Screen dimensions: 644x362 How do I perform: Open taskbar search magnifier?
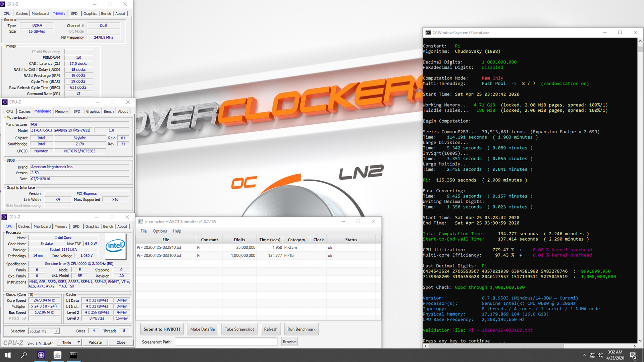[24, 355]
